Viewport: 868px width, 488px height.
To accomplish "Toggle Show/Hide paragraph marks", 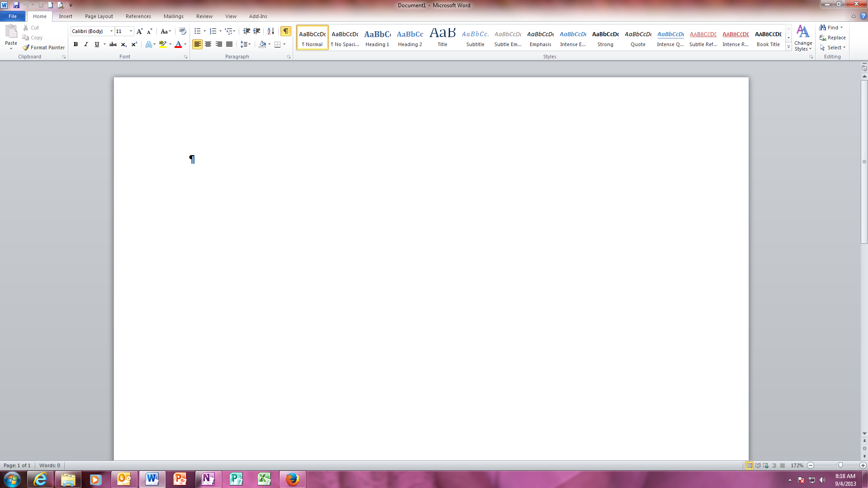I will click(x=286, y=31).
